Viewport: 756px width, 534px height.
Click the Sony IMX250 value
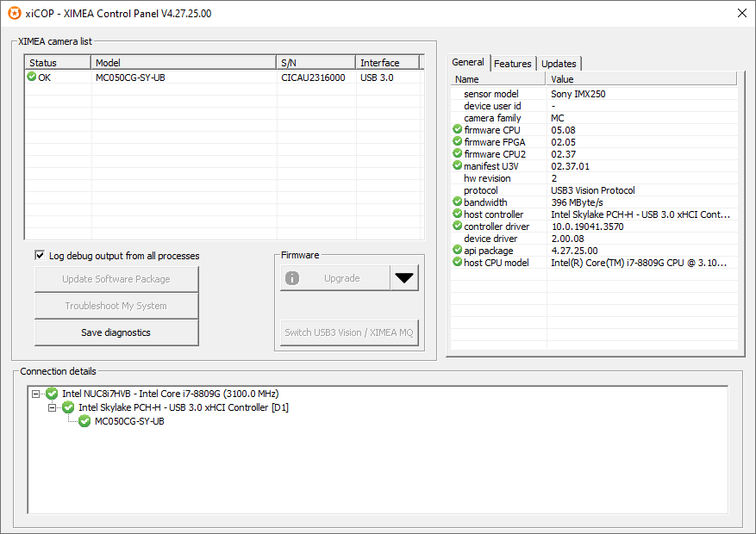coord(578,94)
